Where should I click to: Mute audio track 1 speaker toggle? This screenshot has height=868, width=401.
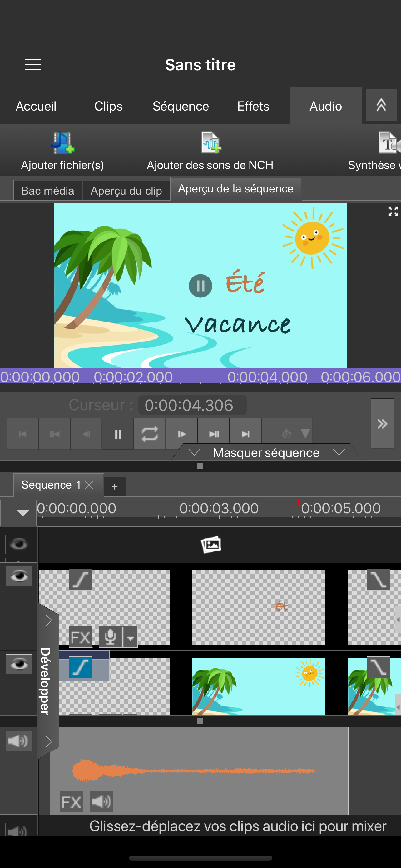(x=18, y=741)
